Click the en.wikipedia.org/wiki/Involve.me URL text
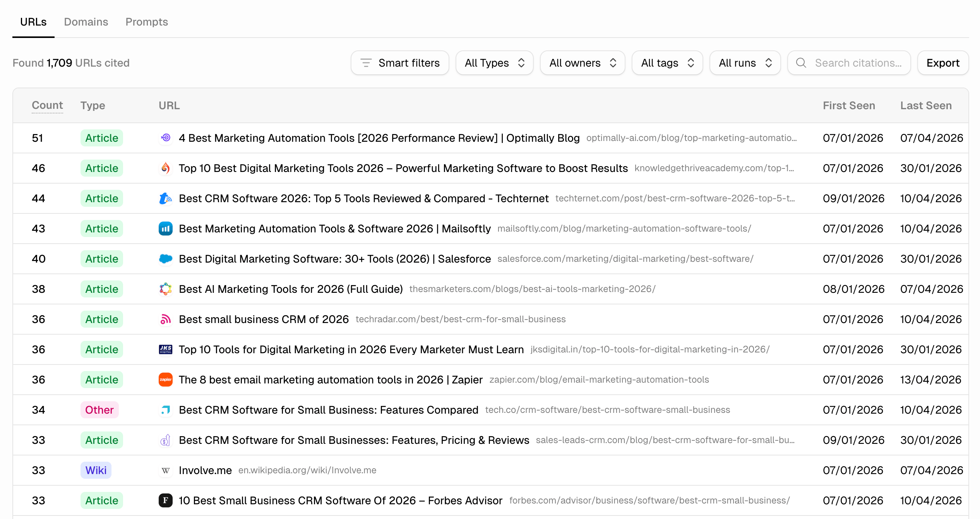980x519 pixels. coord(307,470)
